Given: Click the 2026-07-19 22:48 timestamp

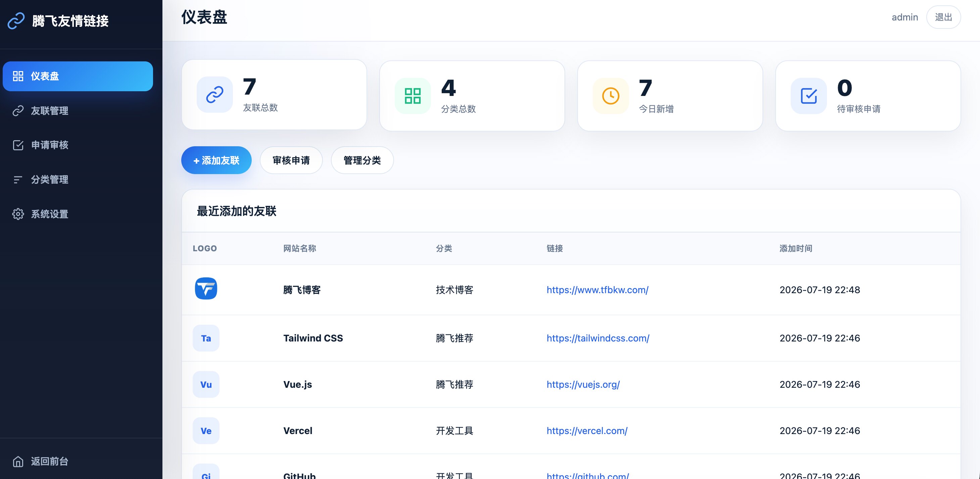Looking at the screenshot, I should (820, 290).
